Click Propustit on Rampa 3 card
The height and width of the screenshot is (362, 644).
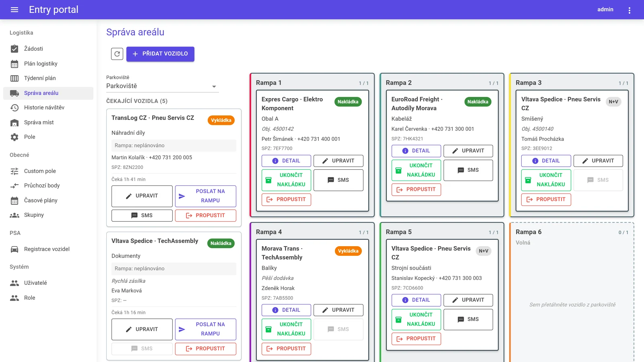(x=546, y=200)
